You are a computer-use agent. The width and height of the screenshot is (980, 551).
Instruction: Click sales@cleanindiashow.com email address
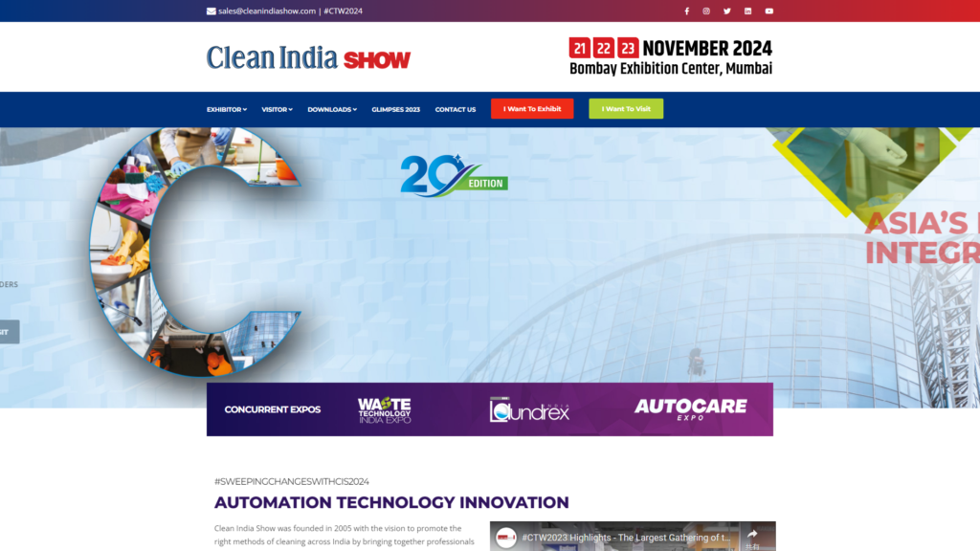click(x=267, y=11)
